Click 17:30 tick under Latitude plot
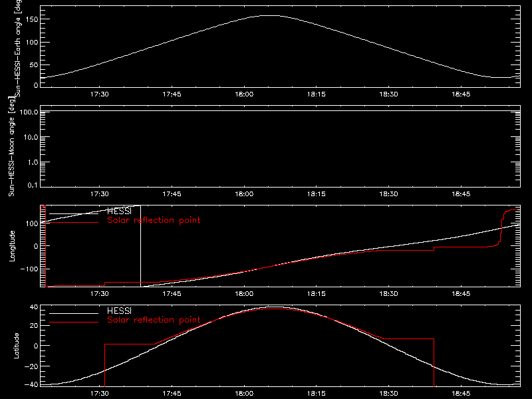The image size is (532, 399). coord(99,394)
